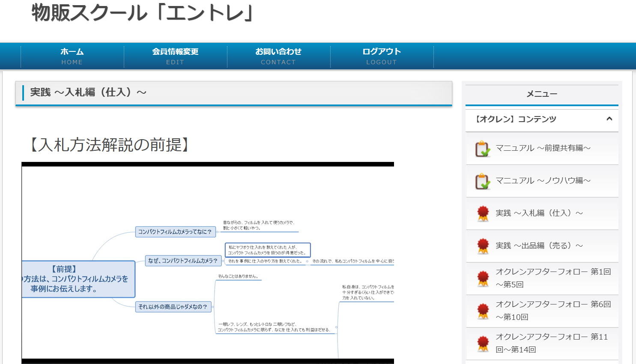Choose ログアウト LOGOUT navigation item

point(382,56)
